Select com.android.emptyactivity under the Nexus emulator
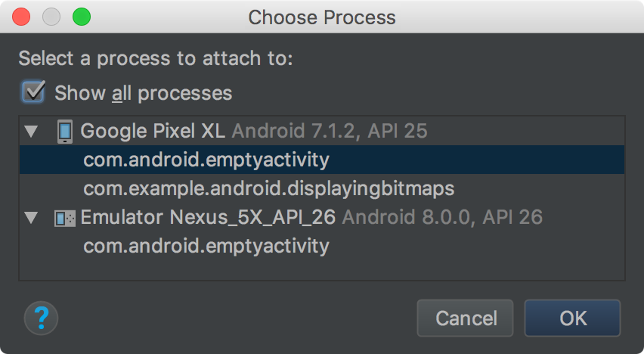Image resolution: width=644 pixels, height=354 pixels. [x=206, y=246]
